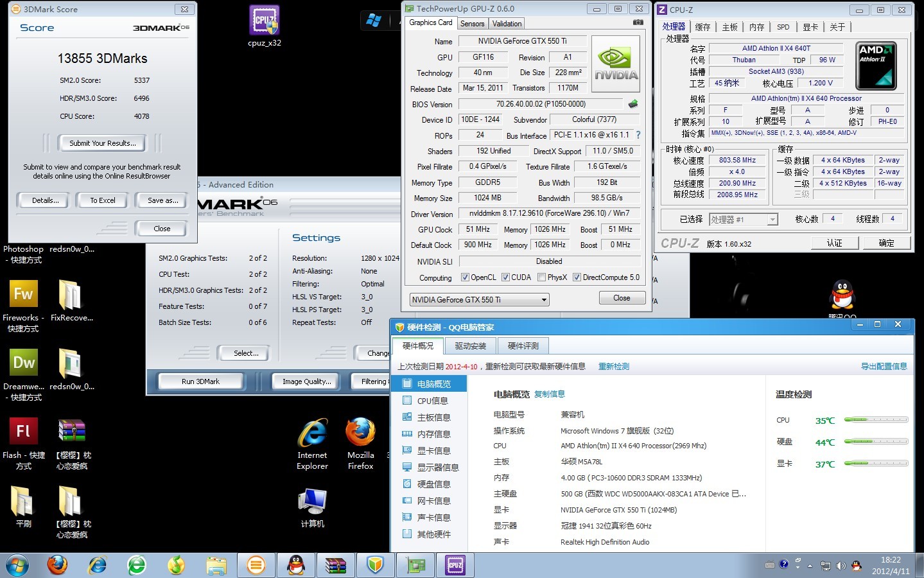Viewport: 924px width, 578px height.
Task: Open the cpuz_x32 desktop icon
Action: pyautogui.click(x=264, y=26)
